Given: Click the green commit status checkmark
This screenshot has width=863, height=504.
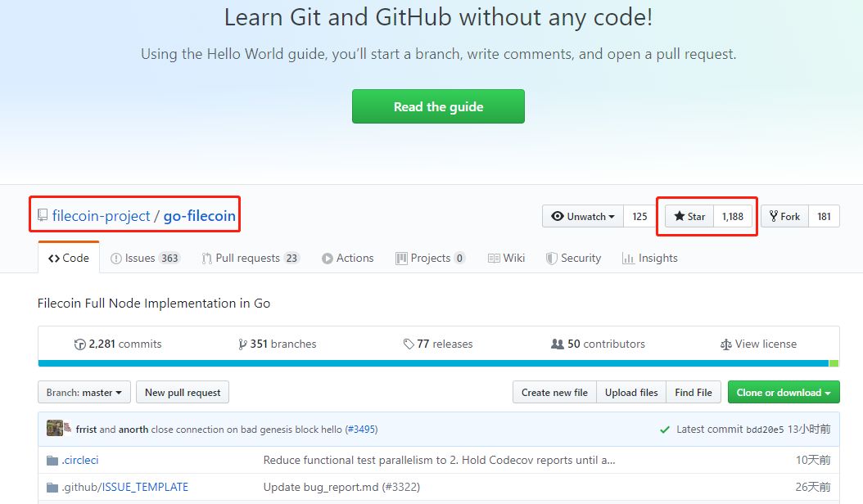Looking at the screenshot, I should coord(665,430).
